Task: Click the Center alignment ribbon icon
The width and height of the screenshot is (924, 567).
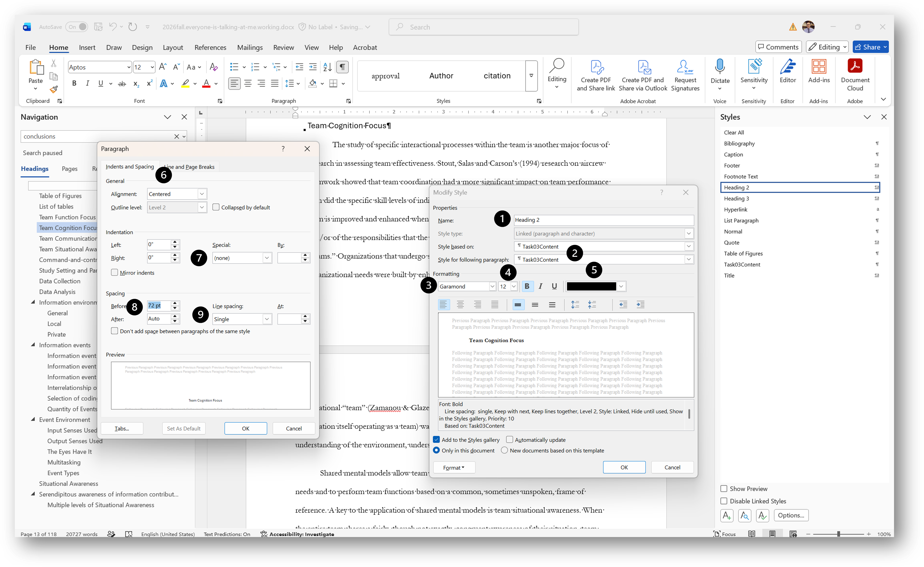Action: click(x=248, y=83)
